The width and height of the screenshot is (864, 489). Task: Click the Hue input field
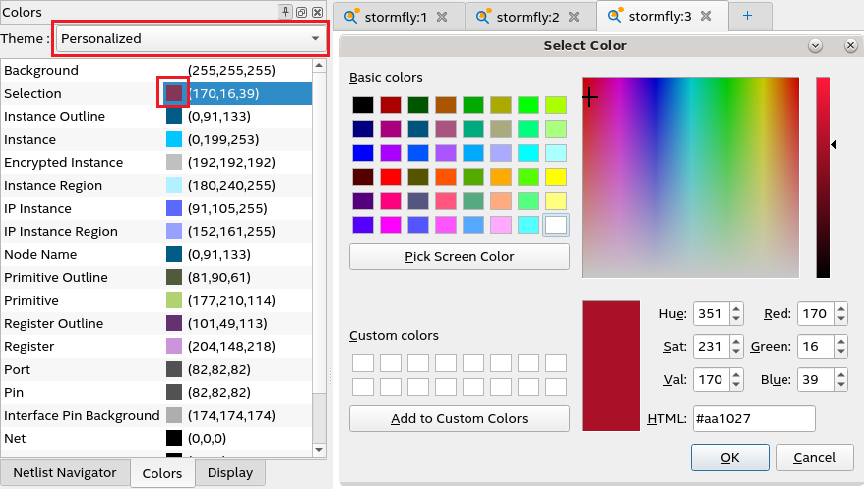(711, 314)
